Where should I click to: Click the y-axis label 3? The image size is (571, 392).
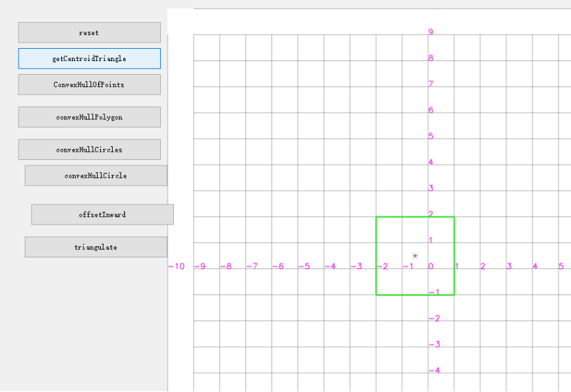point(431,188)
